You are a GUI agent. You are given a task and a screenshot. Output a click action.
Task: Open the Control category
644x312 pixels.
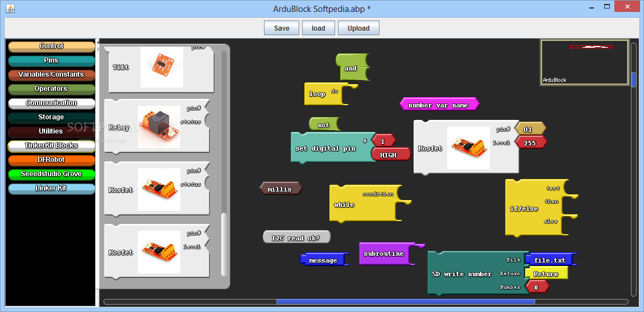pos(51,47)
